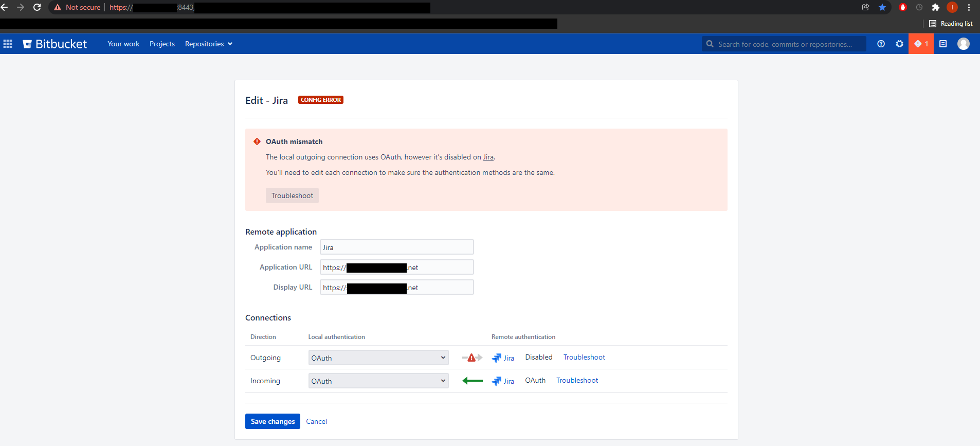Viewport: 980px width, 446px height.
Task: Bookmark page with the star icon
Action: [x=882, y=7]
